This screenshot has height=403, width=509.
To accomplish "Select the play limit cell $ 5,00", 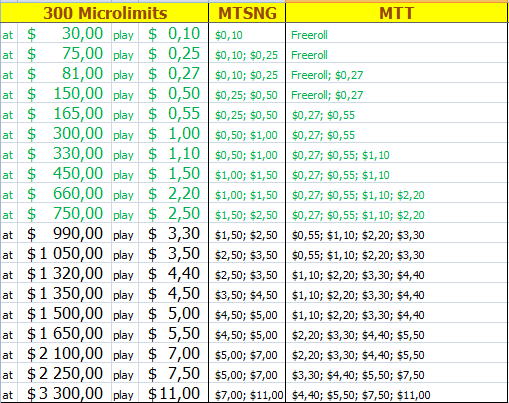I will pos(173,313).
